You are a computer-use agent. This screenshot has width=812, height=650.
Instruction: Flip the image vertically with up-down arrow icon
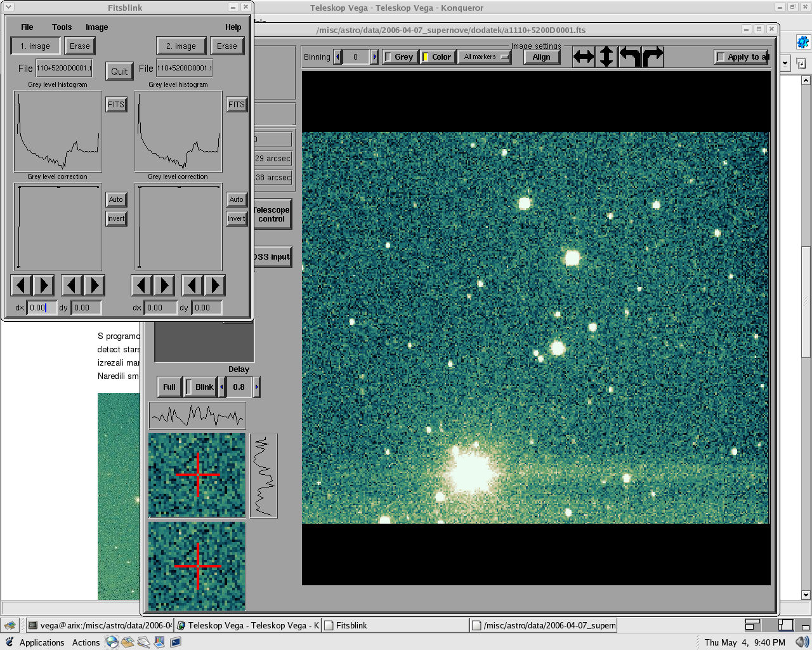[x=606, y=56]
